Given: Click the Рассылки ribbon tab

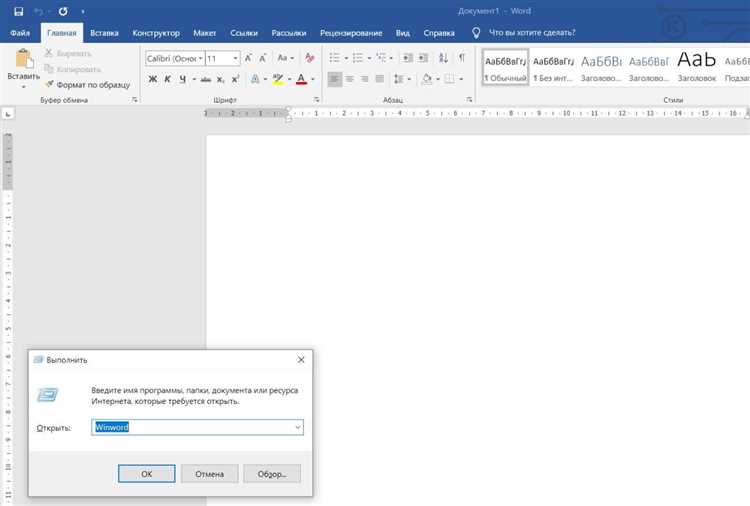Looking at the screenshot, I should pyautogui.click(x=289, y=33).
